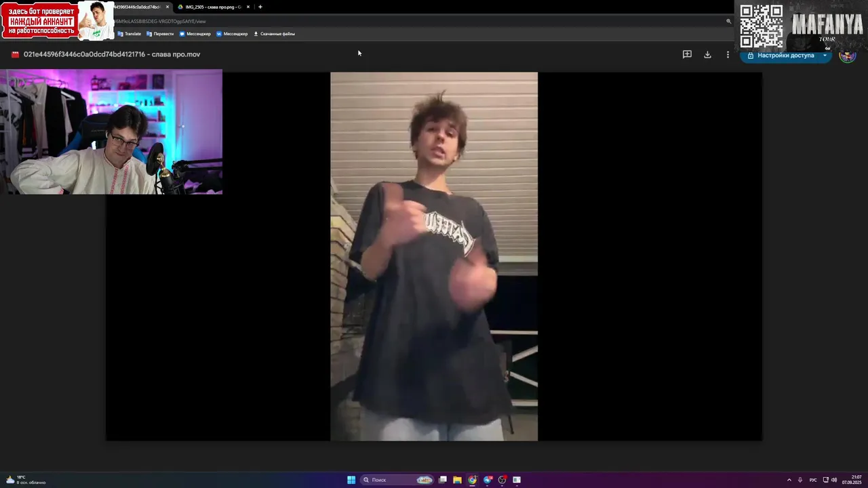Open Task View from the taskbar
868x488 pixels.
(443, 480)
